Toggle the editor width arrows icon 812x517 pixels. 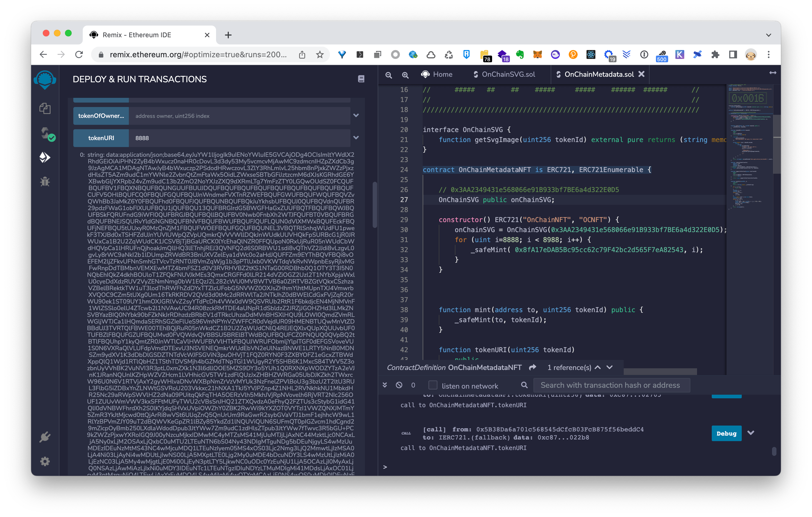click(773, 73)
